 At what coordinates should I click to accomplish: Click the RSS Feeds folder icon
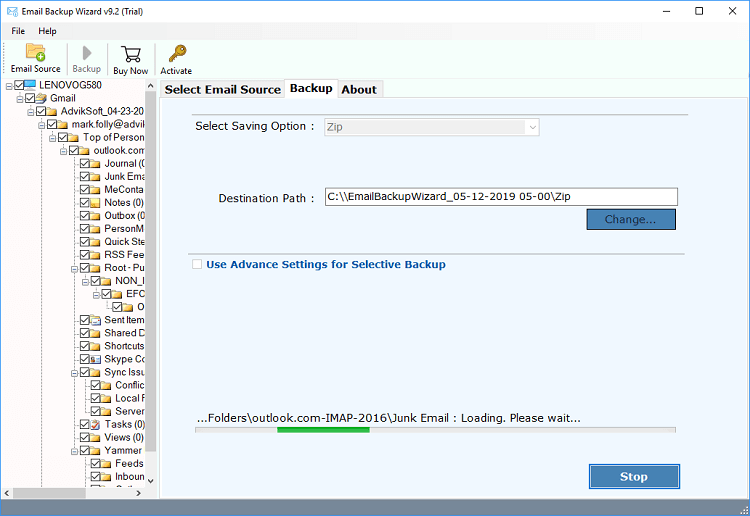click(95, 255)
